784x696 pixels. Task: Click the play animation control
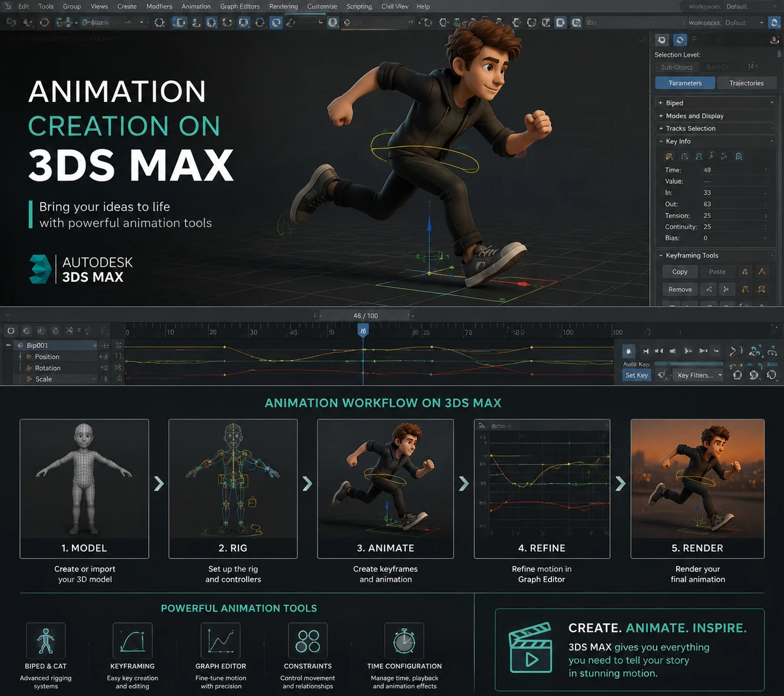688,351
